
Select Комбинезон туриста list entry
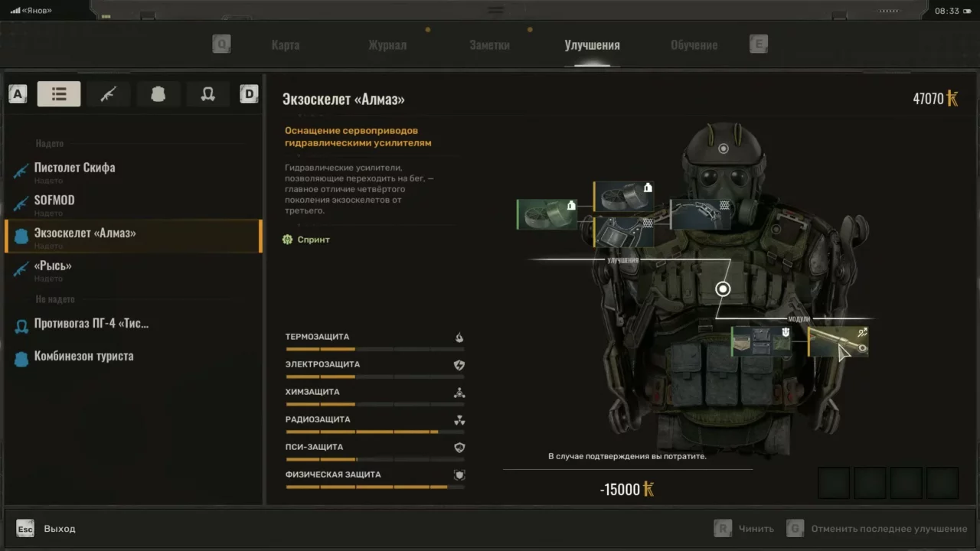tap(133, 357)
